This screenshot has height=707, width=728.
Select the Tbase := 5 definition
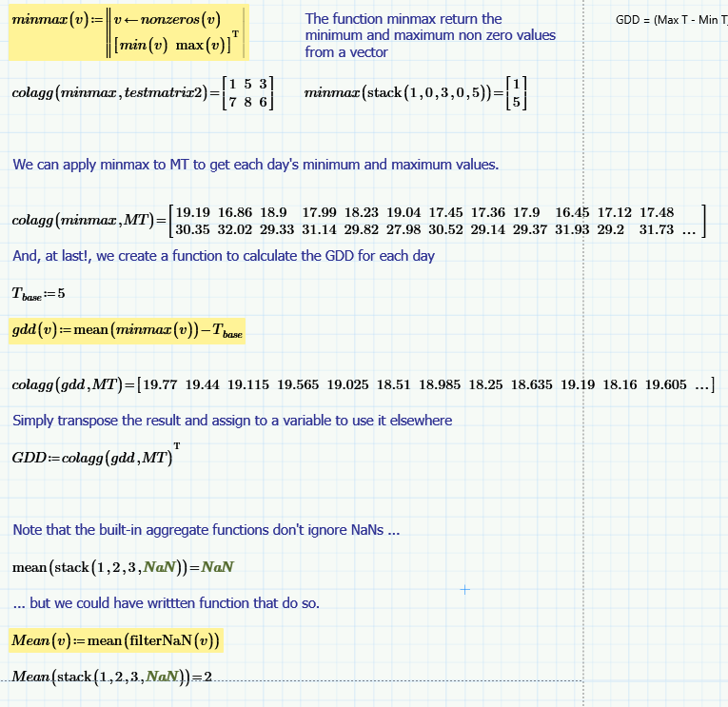38,294
